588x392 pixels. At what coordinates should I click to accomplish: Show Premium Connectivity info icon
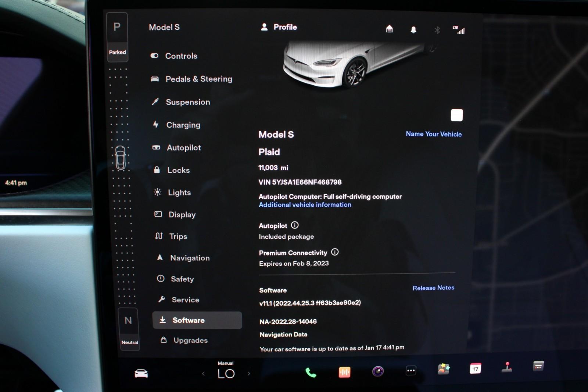(x=335, y=252)
